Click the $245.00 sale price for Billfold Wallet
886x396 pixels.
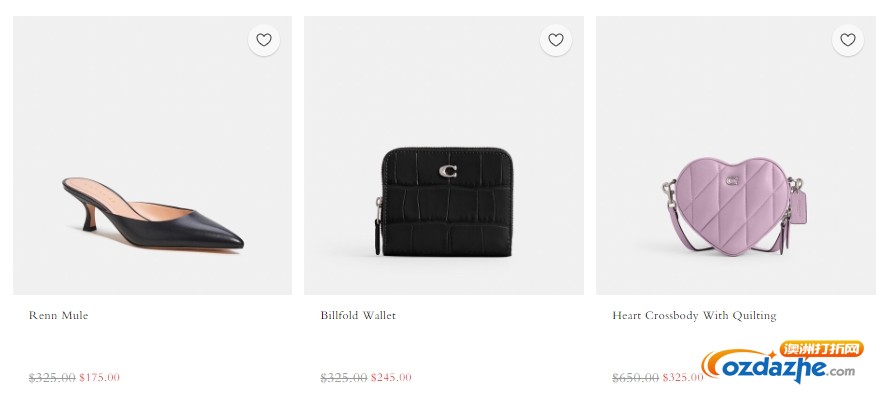(x=391, y=377)
